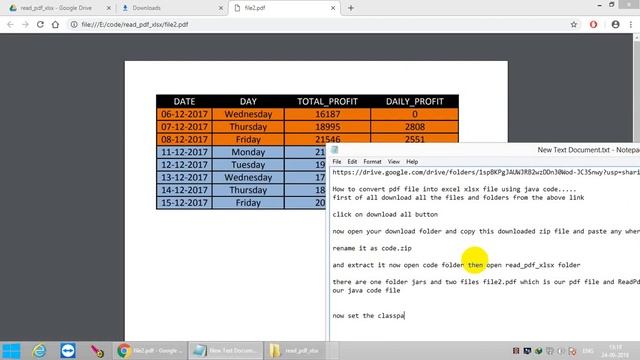Open Notepad Edit menu
The width and height of the screenshot is (640, 360).
point(352,162)
